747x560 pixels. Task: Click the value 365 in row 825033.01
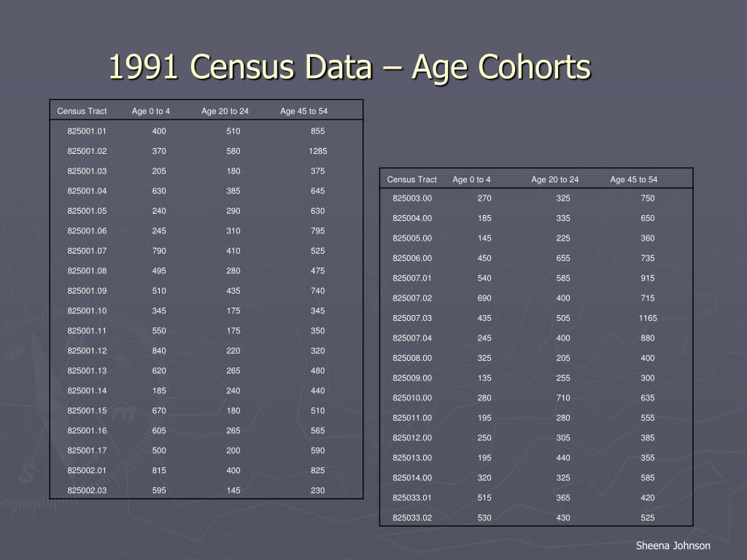tap(563, 498)
